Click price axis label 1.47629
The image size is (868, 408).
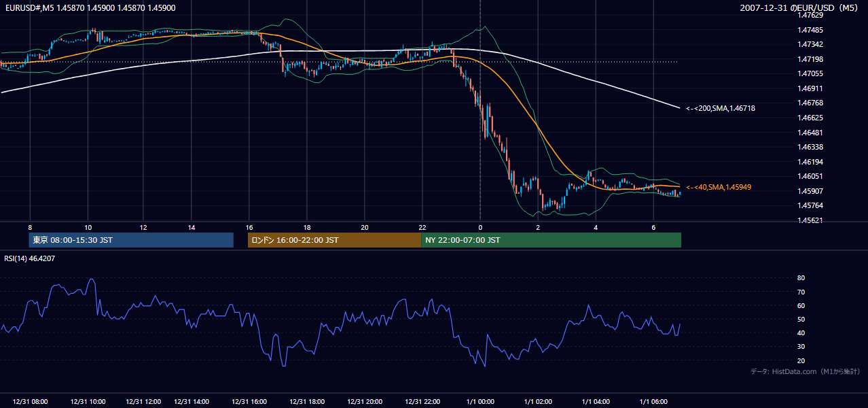810,15
